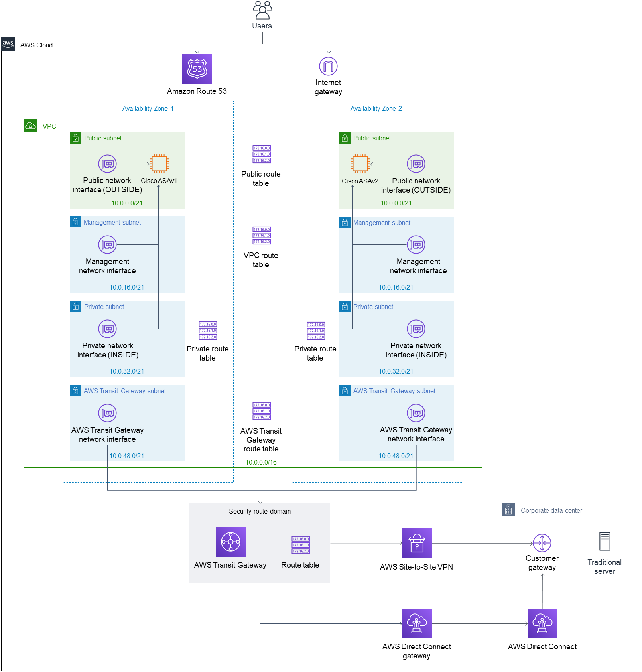Click the AWS Direct Connect gateway icon
Viewport: 642px width, 672px height.
click(x=417, y=623)
